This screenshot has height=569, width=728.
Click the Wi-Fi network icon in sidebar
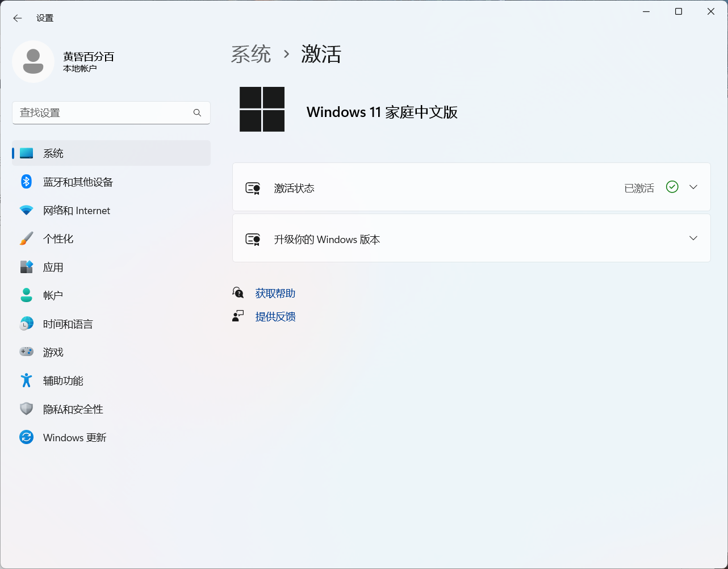click(27, 210)
